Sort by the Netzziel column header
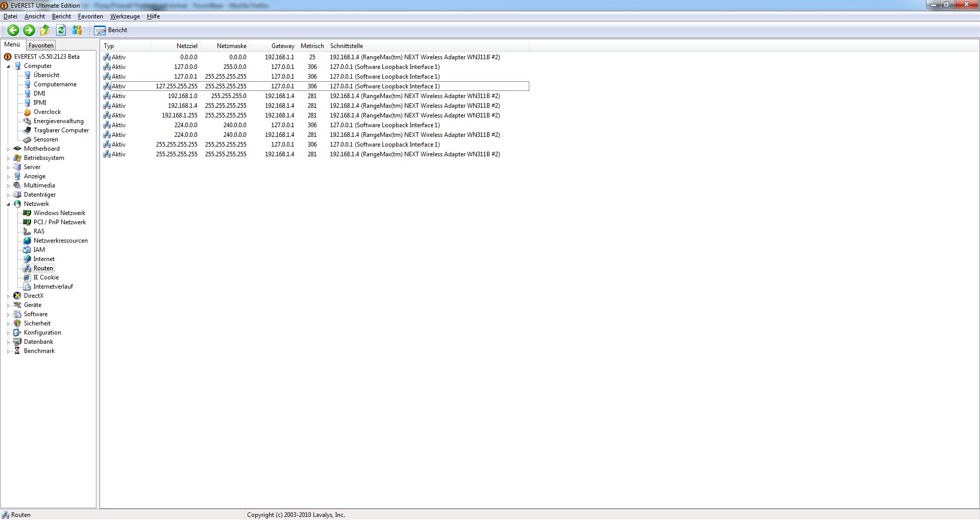Image resolution: width=980 pixels, height=520 pixels. (176, 46)
